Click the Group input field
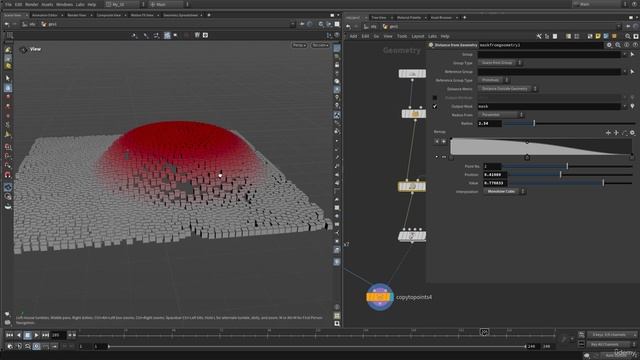 point(549,54)
